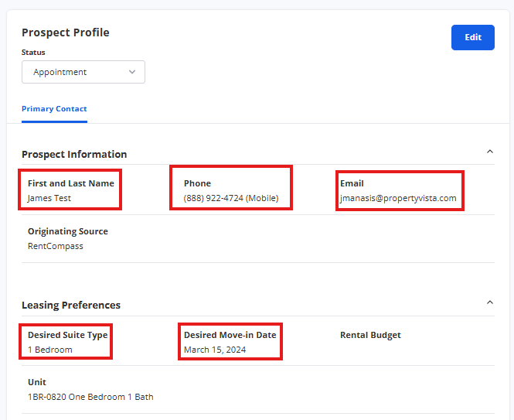Click the name James Test
Viewport: 514px width, 420px height.
(x=49, y=198)
